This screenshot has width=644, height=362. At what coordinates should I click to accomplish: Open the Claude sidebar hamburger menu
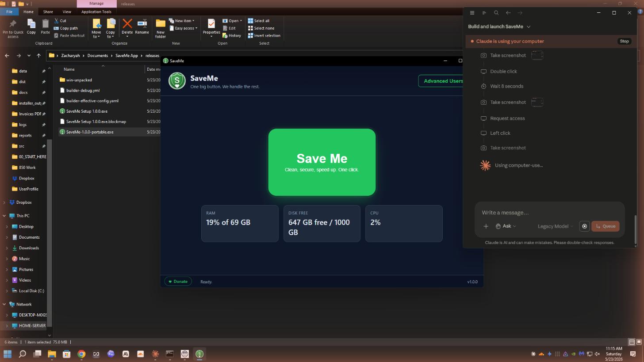(x=472, y=13)
